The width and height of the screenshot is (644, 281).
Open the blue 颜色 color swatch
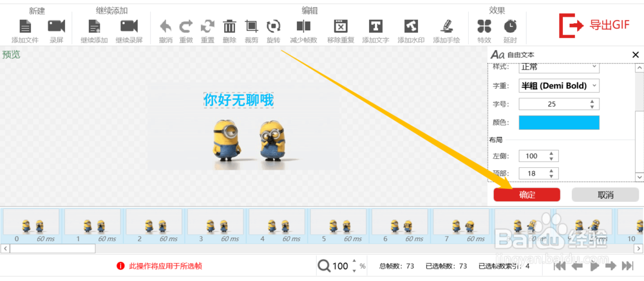559,123
